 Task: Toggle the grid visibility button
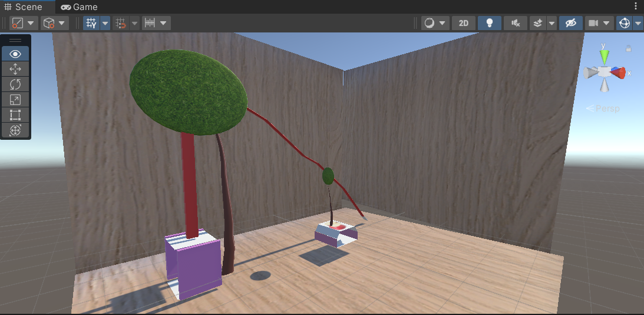[91, 23]
